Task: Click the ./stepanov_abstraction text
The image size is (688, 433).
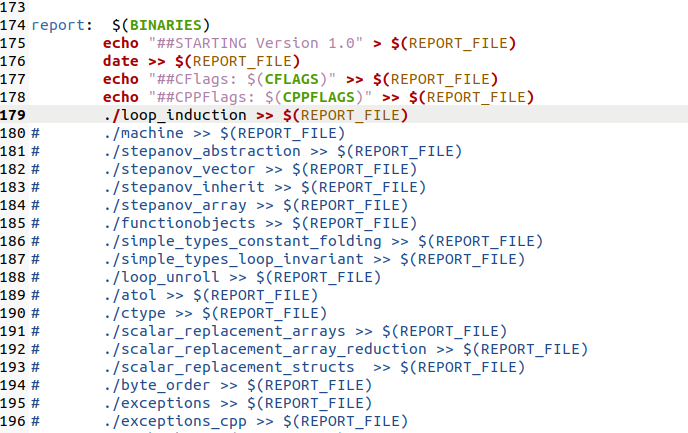Action: point(202,151)
